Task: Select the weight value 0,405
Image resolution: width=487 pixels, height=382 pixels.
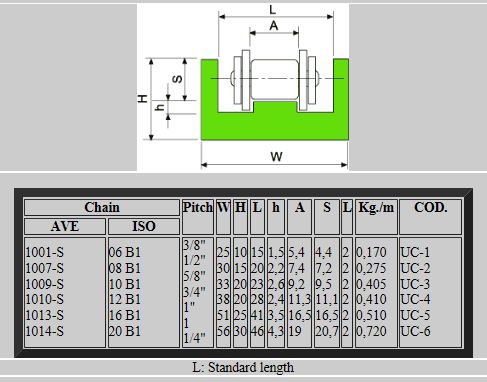Action: point(371,284)
